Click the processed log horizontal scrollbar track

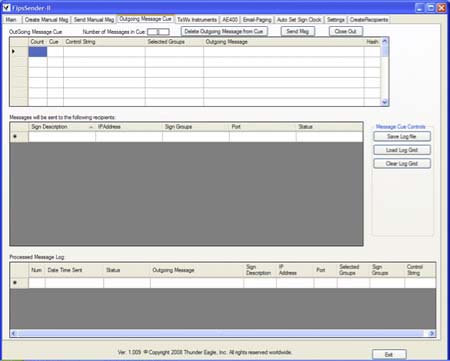tap(222, 333)
